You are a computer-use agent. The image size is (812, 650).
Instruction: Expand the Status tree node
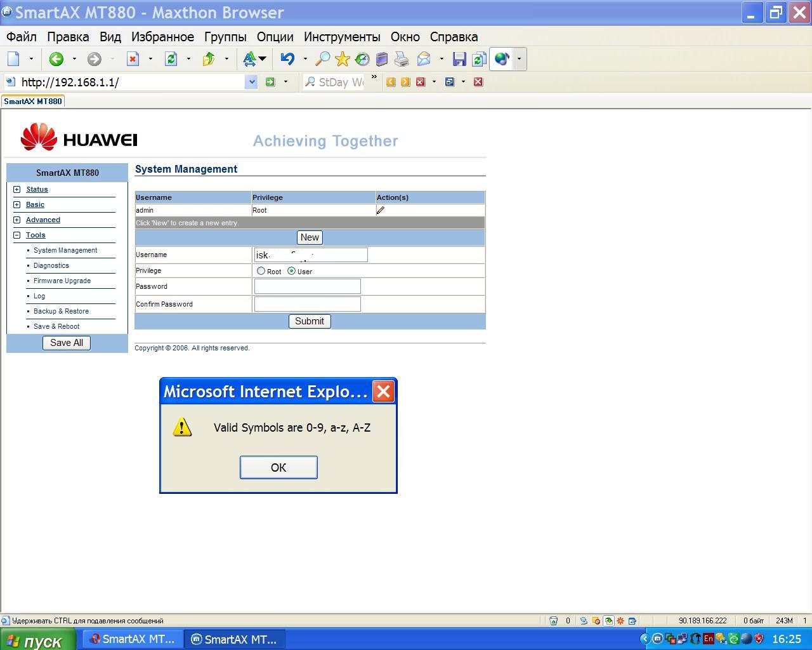[17, 189]
